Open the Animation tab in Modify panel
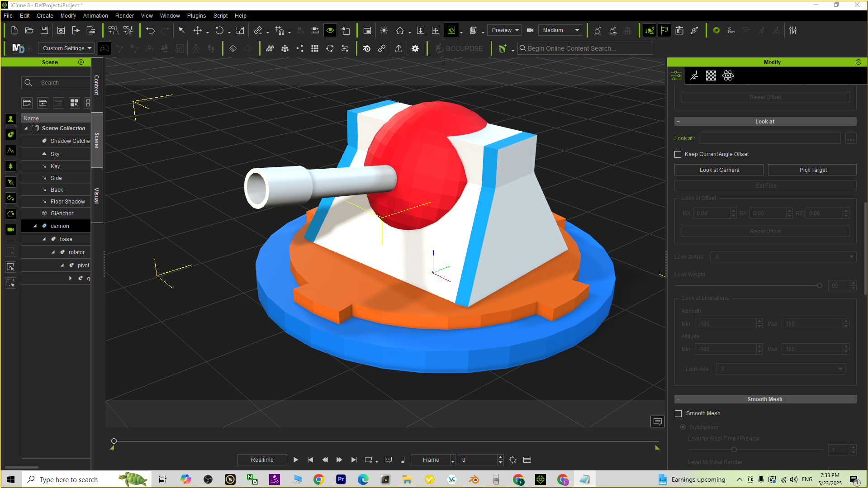The height and width of the screenshot is (488, 868). pyautogui.click(x=694, y=76)
